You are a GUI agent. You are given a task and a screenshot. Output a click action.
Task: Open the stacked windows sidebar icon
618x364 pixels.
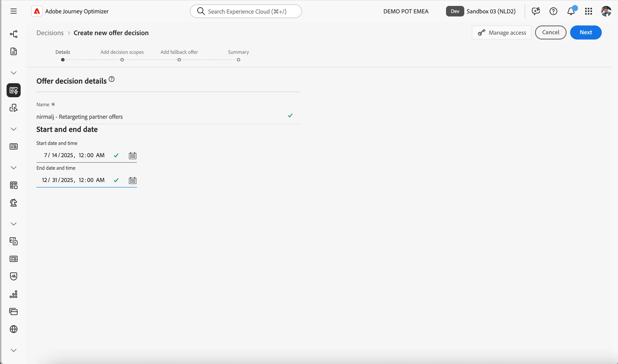point(13,312)
